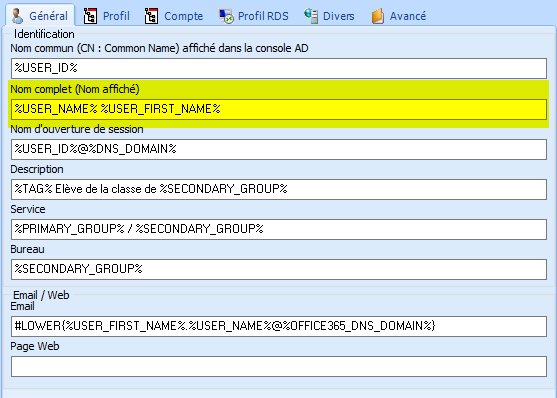Screen dimensions: 557x398
Task: Click the 'Email / Web' group heading
Action: point(41,295)
